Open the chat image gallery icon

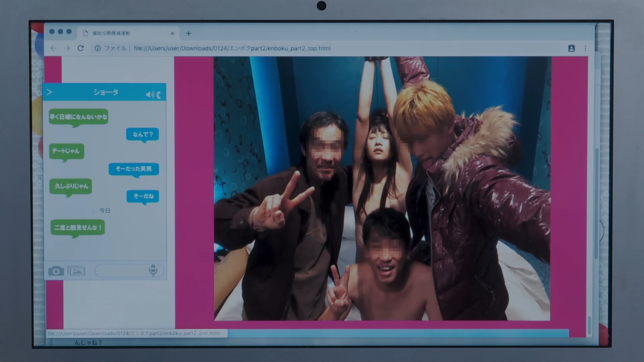[76, 270]
